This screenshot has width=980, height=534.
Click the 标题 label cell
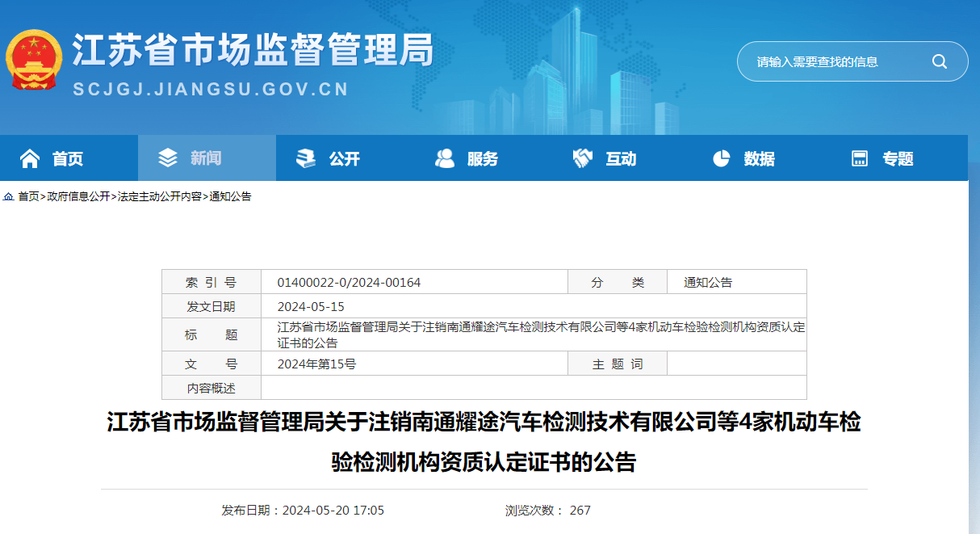pos(211,334)
